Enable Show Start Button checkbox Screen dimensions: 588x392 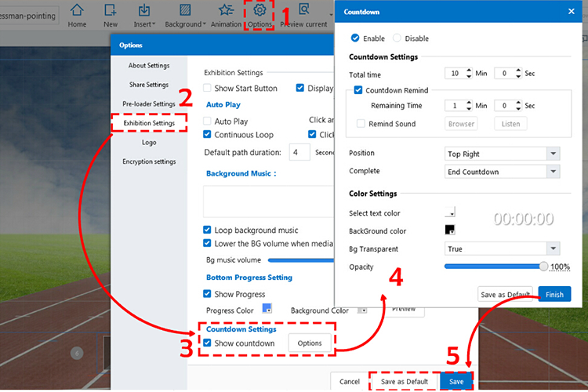click(x=207, y=88)
